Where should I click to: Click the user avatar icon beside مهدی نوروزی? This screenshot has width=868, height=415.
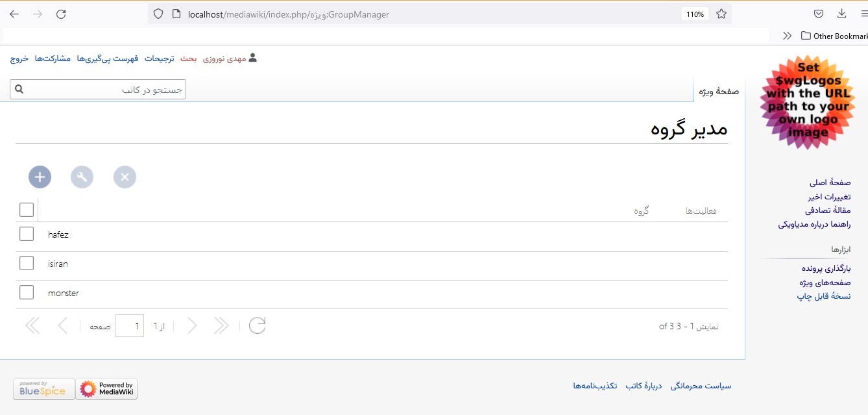(x=253, y=58)
